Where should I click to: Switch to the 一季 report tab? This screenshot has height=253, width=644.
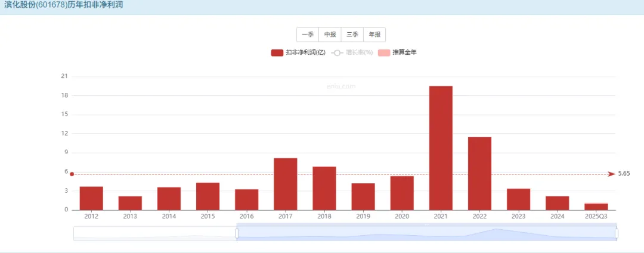pyautogui.click(x=308, y=35)
